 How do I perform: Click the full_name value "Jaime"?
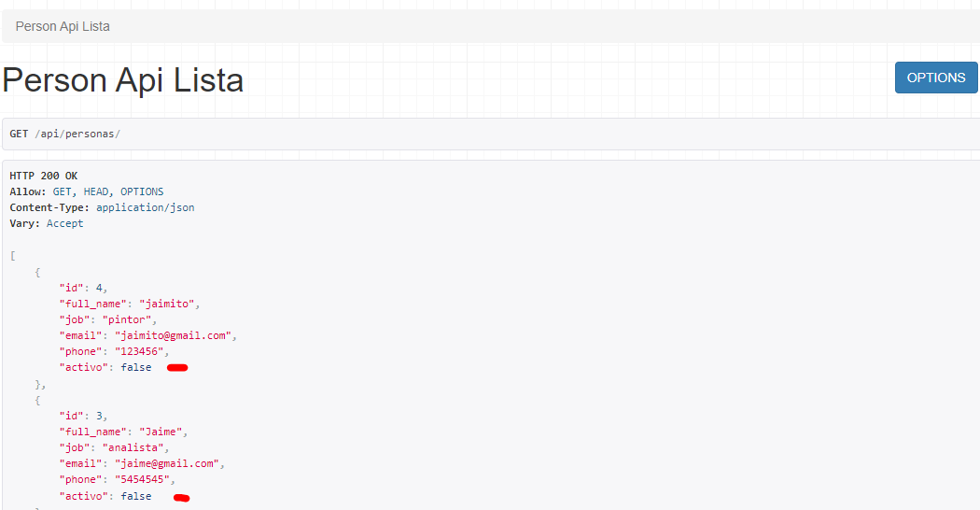[x=162, y=432]
